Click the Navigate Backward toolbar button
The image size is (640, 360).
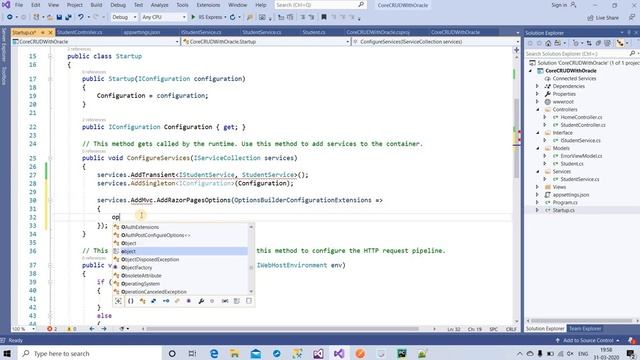pyautogui.click(x=10, y=17)
